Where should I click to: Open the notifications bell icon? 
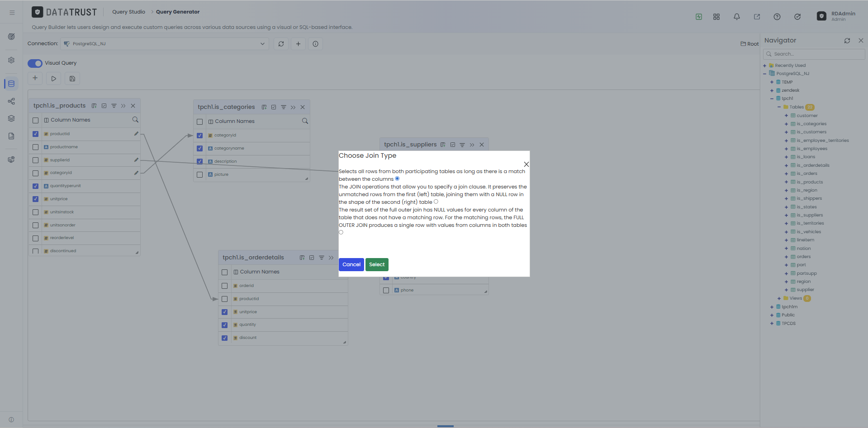737,17
